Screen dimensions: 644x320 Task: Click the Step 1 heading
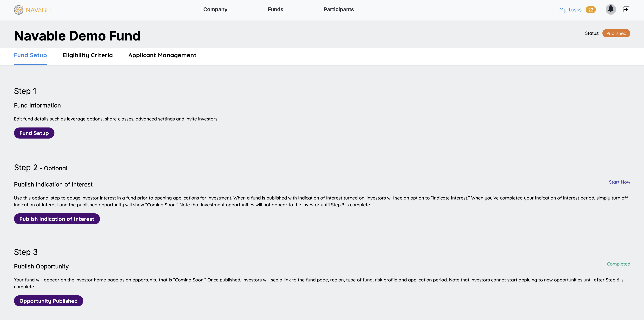point(25,91)
